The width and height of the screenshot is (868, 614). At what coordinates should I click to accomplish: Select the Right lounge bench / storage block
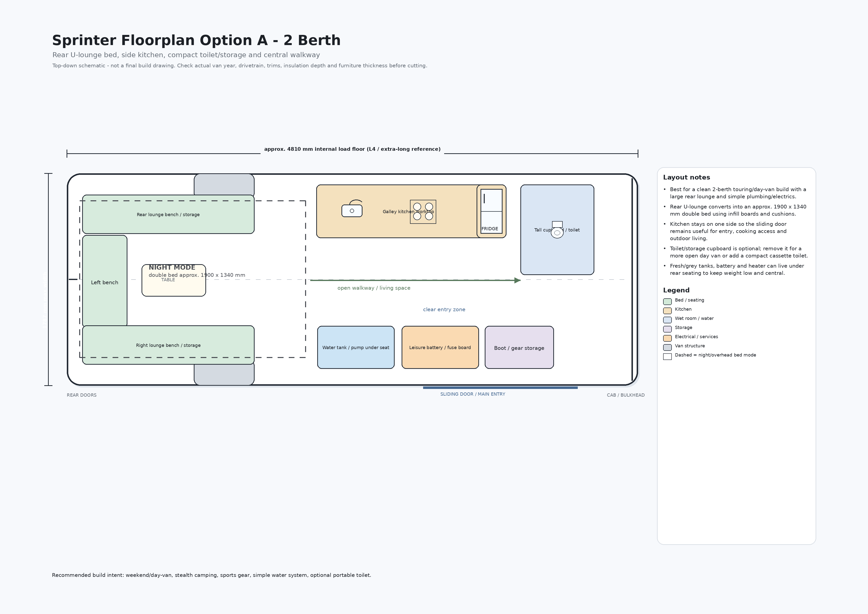point(168,345)
